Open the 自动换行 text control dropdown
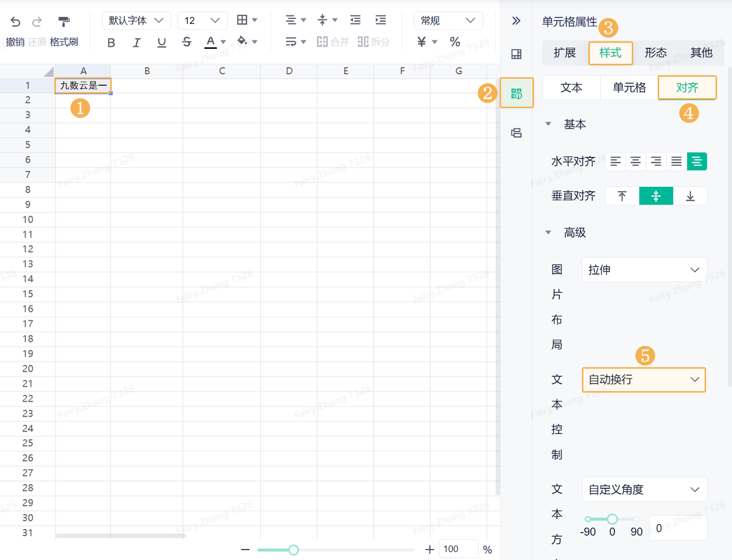This screenshot has width=732, height=560. pos(644,380)
